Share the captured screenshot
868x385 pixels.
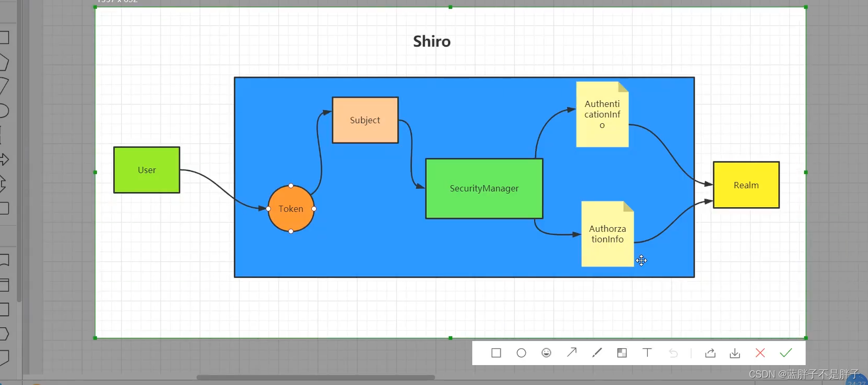tap(710, 353)
